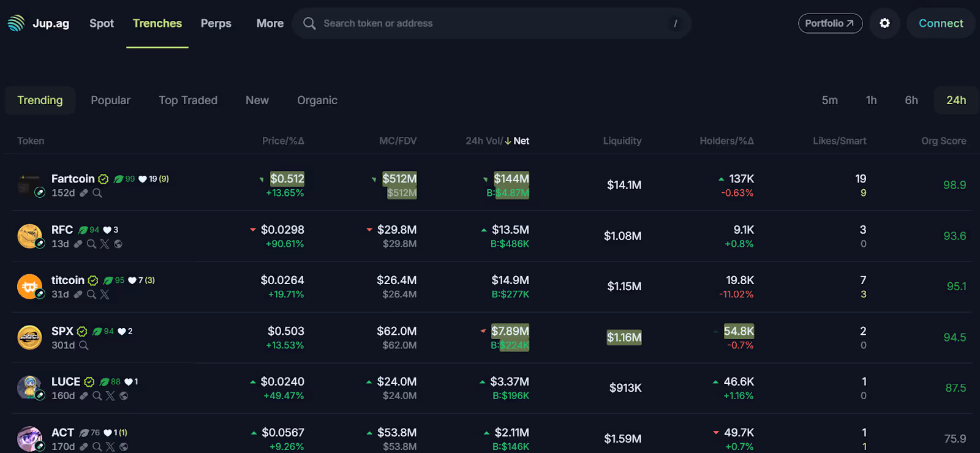Click the LUCE token name
980x453 pixels.
(66, 381)
